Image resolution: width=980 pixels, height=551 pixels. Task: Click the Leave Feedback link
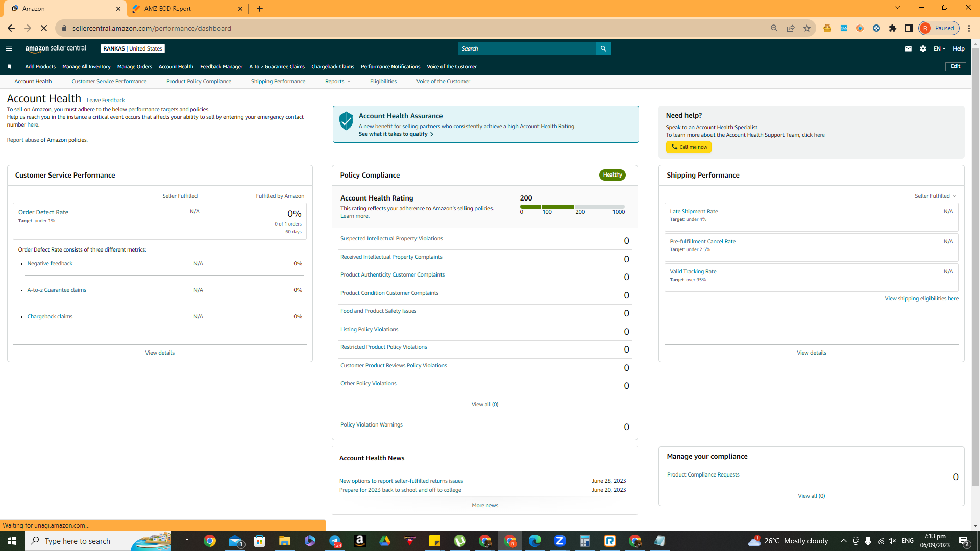click(x=106, y=101)
